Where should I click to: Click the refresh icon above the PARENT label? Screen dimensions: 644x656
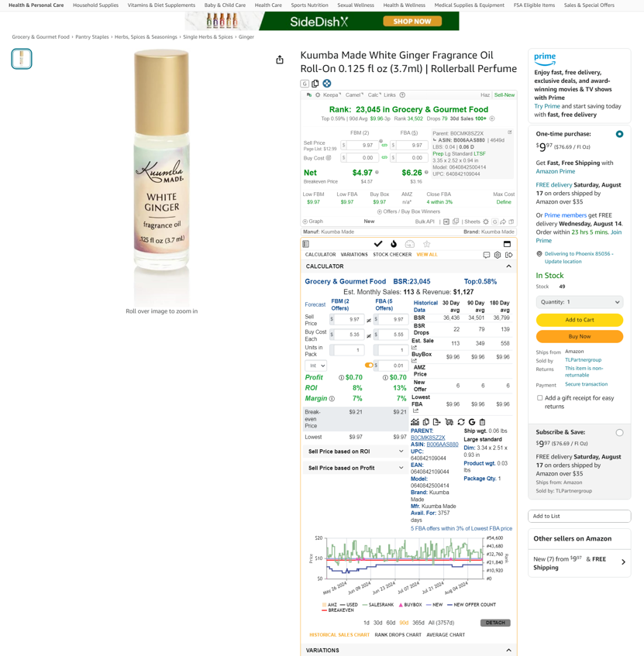click(461, 421)
